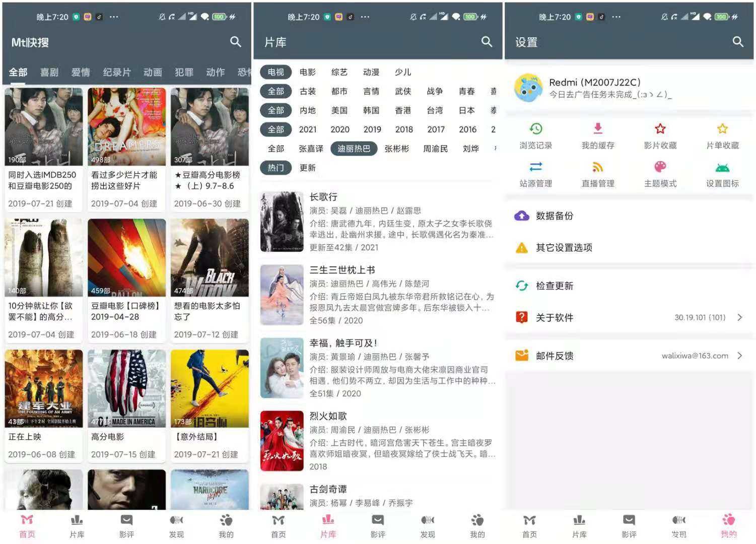
Task: Open 三生三世枕上书 title
Action: pos(342,270)
